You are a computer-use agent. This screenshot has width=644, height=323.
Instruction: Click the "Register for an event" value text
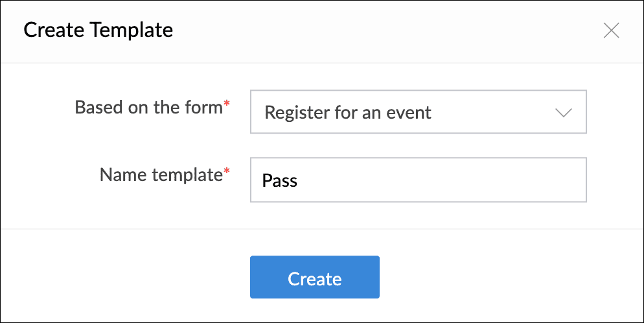348,112
